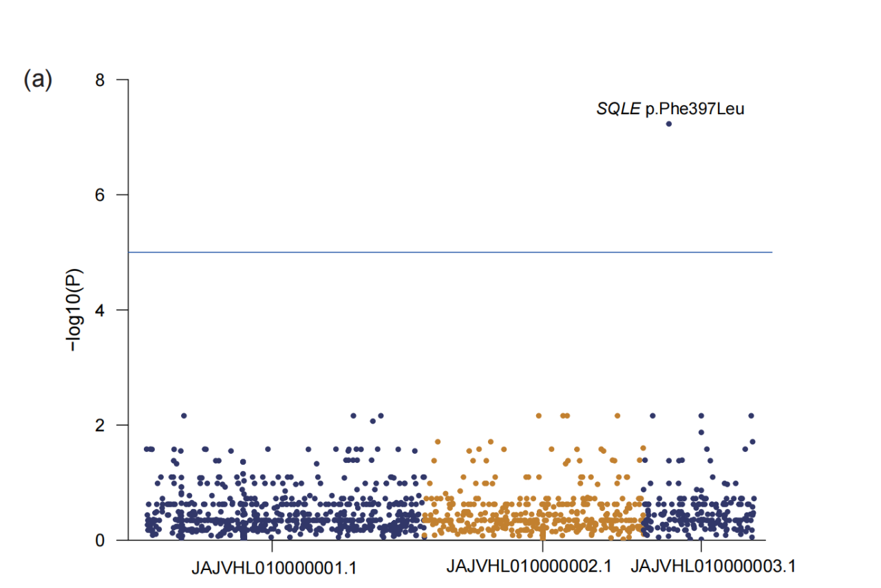Select the significant data point below the SQLE label

pos(668,124)
